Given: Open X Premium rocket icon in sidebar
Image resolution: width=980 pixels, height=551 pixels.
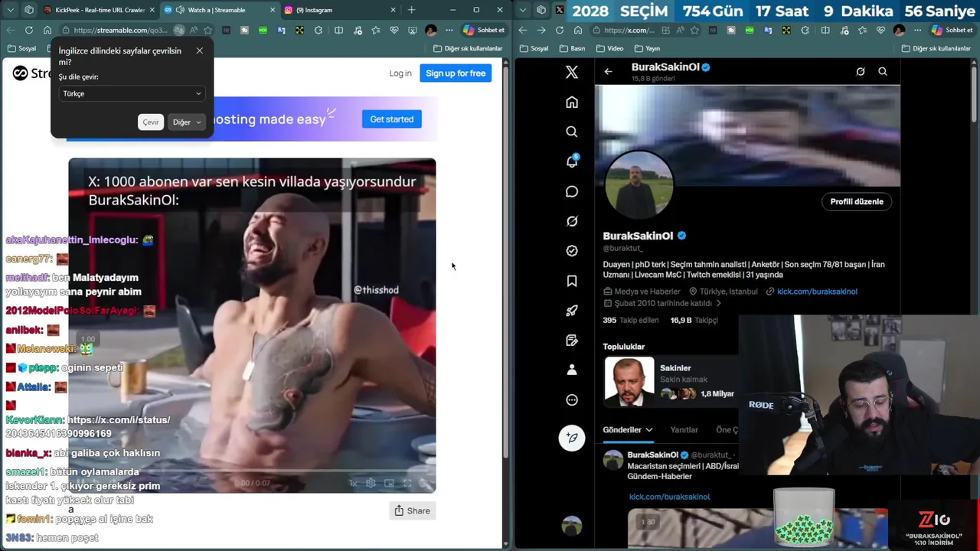Looking at the screenshot, I should (x=572, y=310).
